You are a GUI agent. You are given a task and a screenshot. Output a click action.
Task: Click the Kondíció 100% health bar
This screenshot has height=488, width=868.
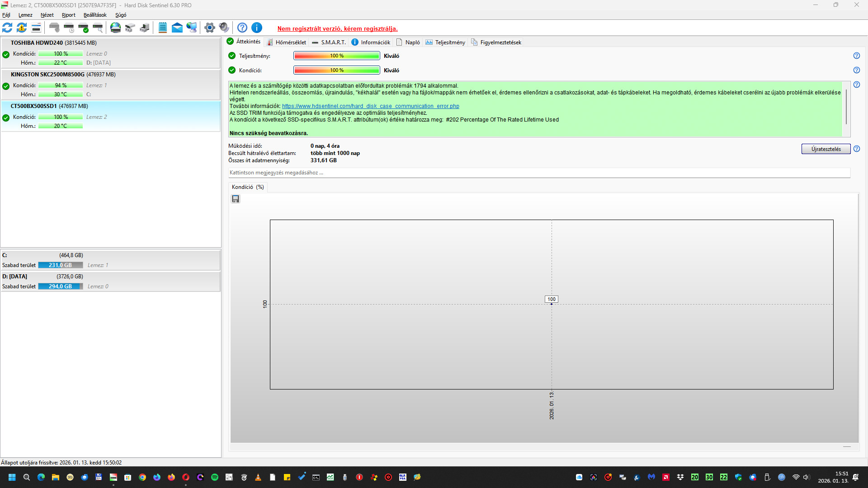336,70
